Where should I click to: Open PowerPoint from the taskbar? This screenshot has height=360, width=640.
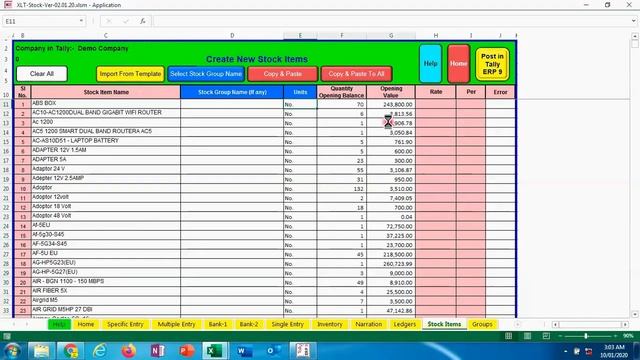click(187, 351)
